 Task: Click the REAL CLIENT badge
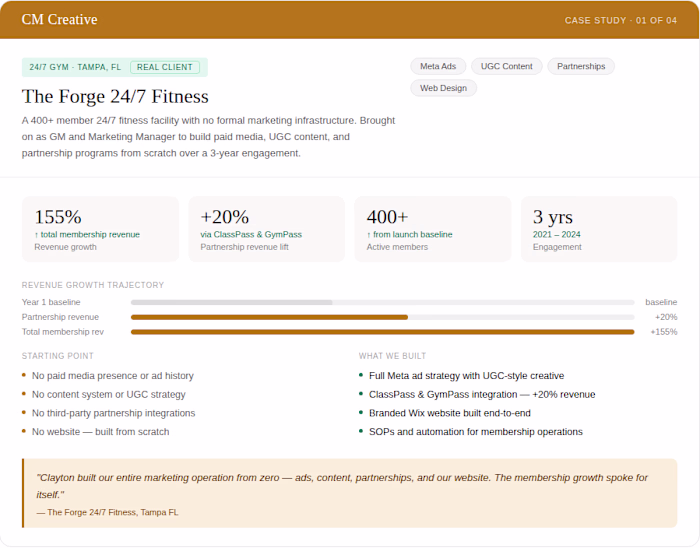point(165,67)
